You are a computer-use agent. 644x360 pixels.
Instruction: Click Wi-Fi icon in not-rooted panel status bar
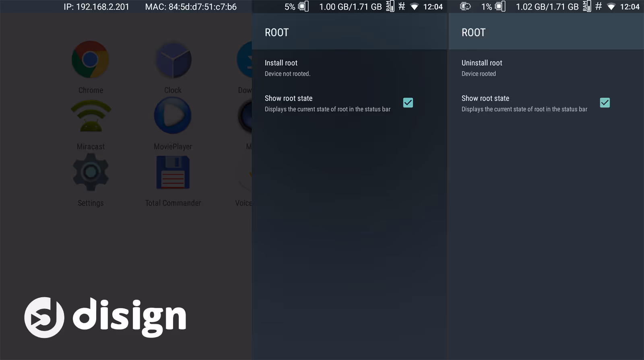[x=414, y=7]
